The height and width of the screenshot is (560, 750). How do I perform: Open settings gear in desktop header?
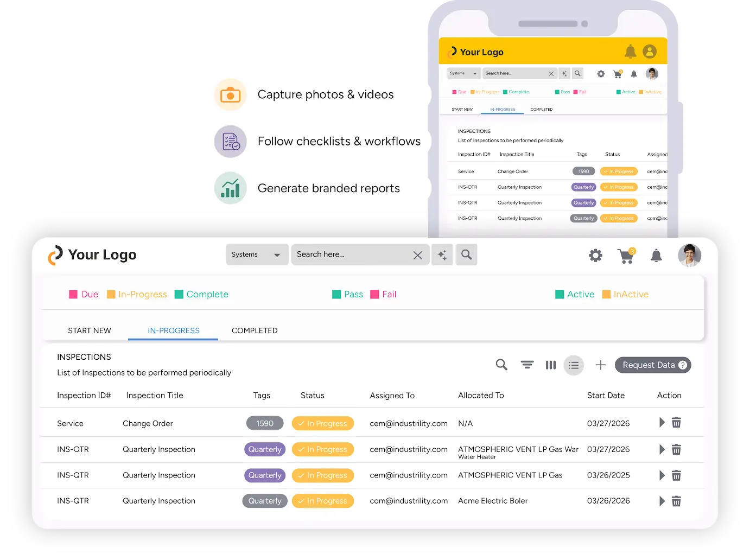(595, 256)
